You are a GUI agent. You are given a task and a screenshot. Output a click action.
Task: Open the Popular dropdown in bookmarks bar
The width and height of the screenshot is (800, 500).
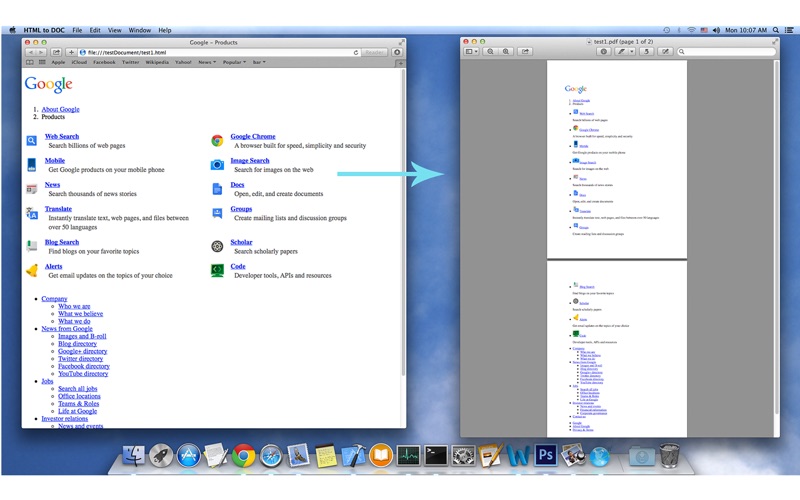[x=234, y=62]
